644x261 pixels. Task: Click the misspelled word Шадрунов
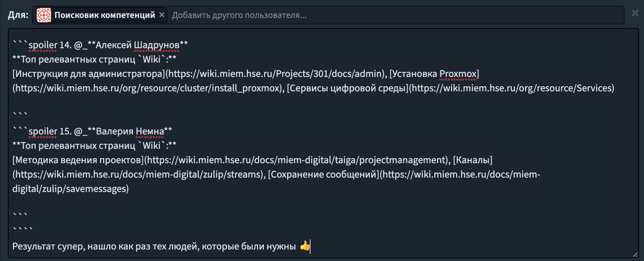coord(157,45)
